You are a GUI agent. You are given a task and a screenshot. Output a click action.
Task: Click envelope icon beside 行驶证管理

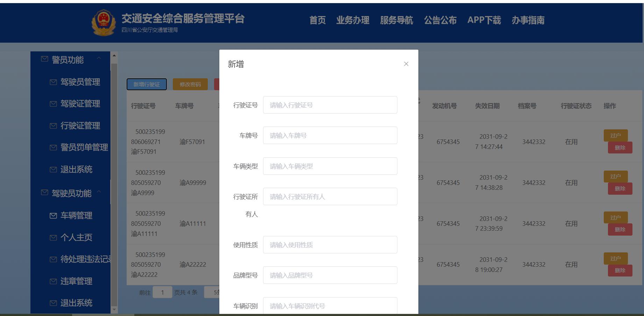pyautogui.click(x=53, y=126)
